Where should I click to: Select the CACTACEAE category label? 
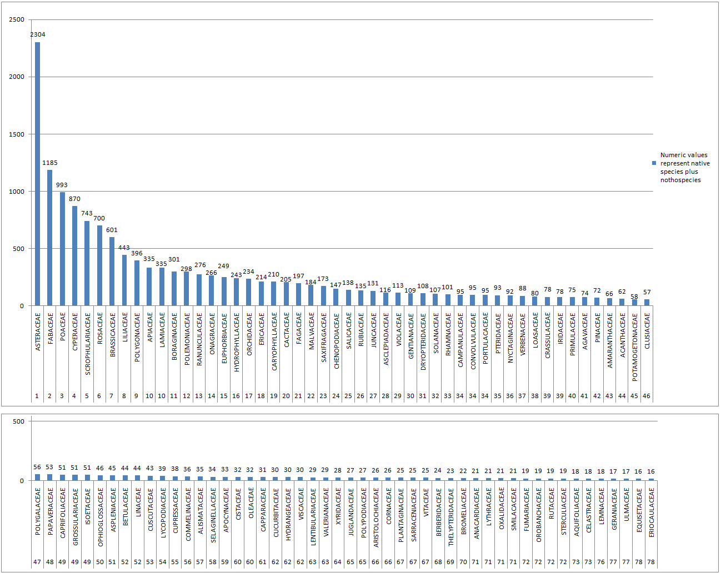tap(287, 330)
